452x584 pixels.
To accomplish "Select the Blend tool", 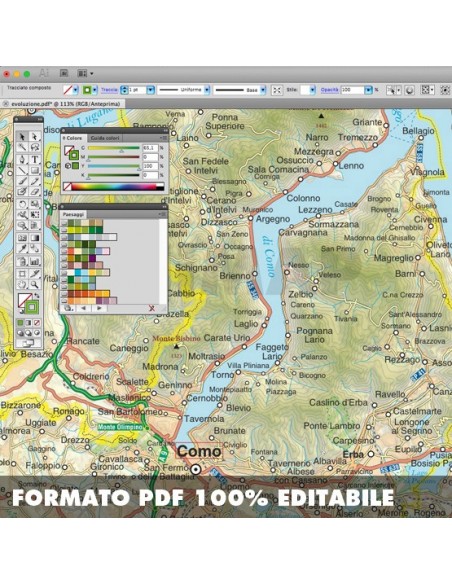I will coord(34,248).
